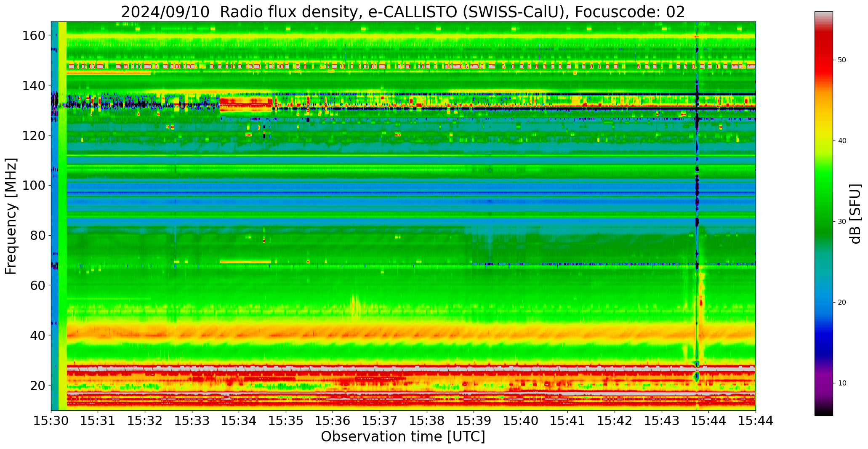The width and height of the screenshot is (868, 449).
Task: Click the 15:42 time tick label
Action: [x=615, y=420]
